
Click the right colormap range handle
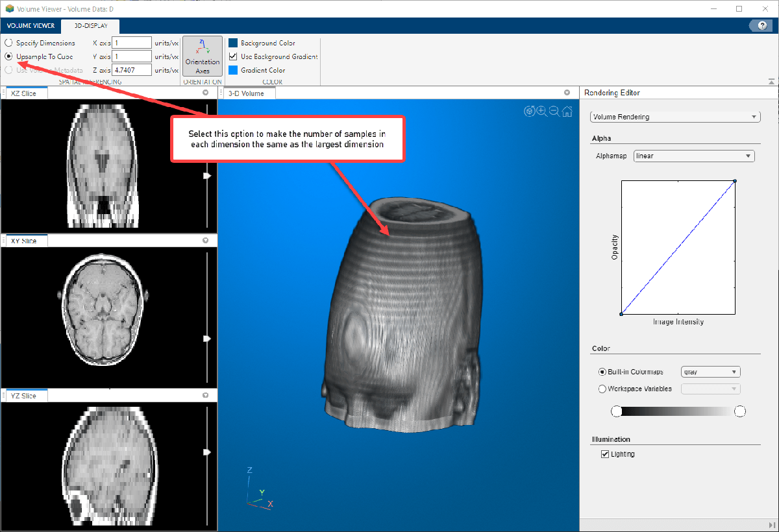coord(739,411)
